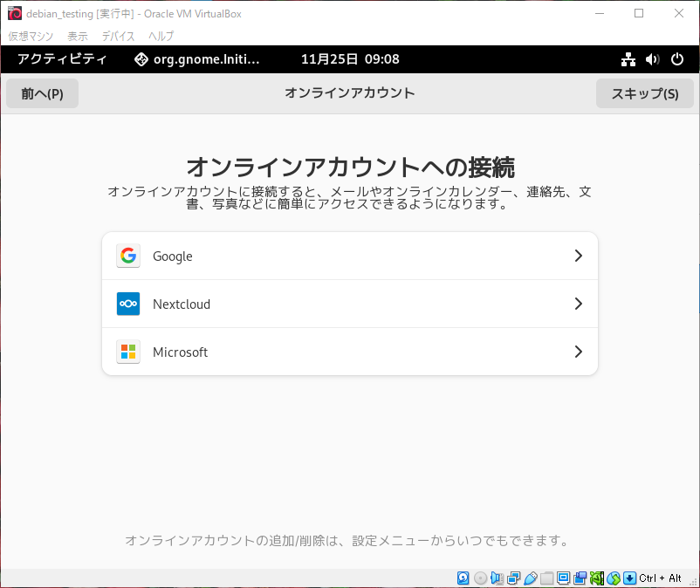The image size is (700, 588).
Task: Click the Google logo icon
Action: coord(128,256)
